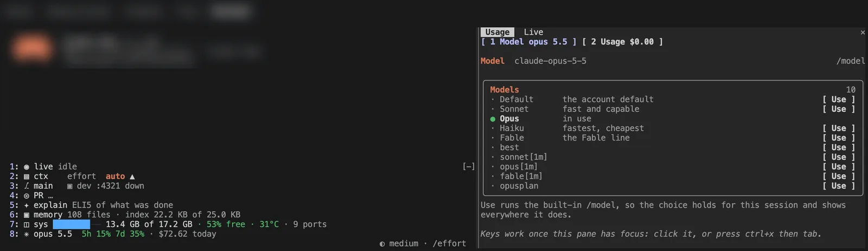The height and width of the screenshot is (251, 868).
Task: Select the opusplan model name
Action: (519, 186)
